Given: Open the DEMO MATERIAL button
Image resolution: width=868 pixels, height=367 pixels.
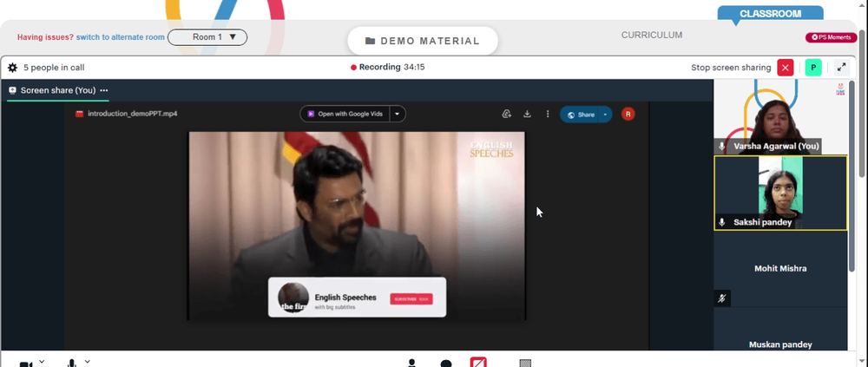Looking at the screenshot, I should pos(423,41).
